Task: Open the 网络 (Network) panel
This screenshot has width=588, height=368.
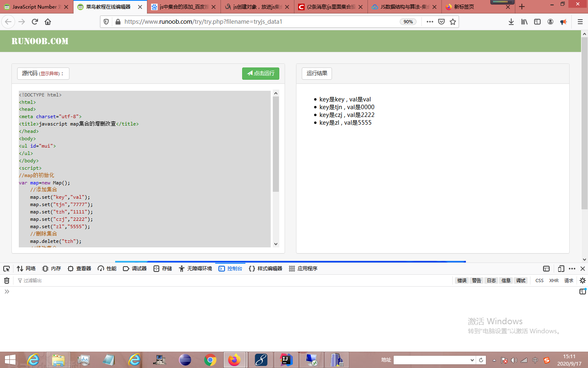Action: (x=27, y=268)
